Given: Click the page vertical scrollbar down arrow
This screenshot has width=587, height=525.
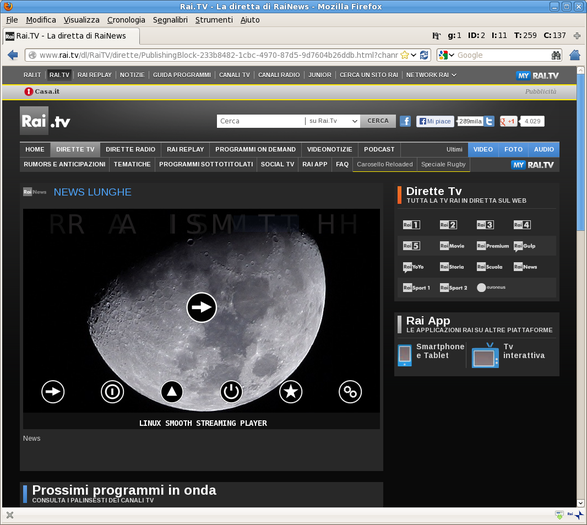Looking at the screenshot, I should click(580, 503).
